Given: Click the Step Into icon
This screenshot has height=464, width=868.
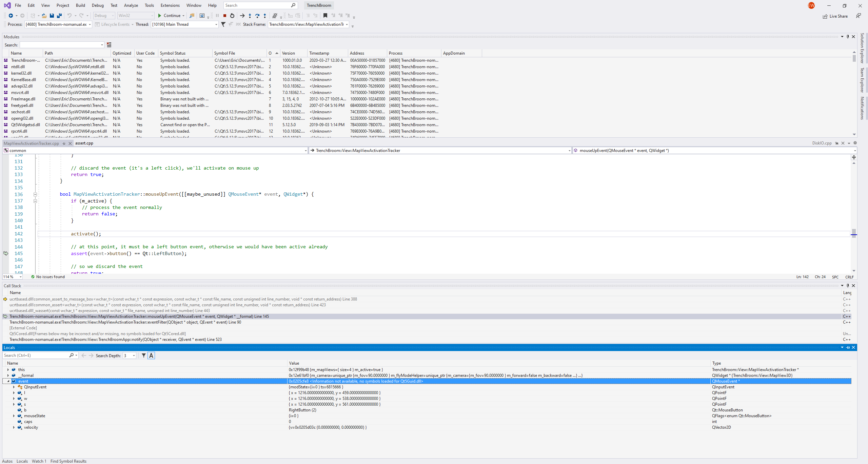Looking at the screenshot, I should click(250, 16).
